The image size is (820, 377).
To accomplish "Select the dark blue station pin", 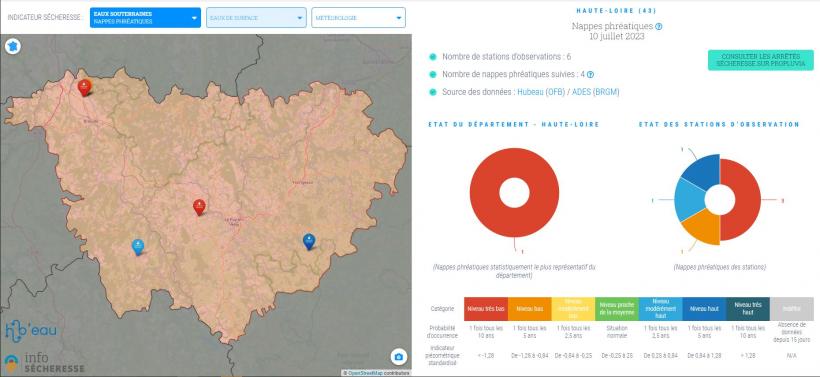I will (309, 242).
